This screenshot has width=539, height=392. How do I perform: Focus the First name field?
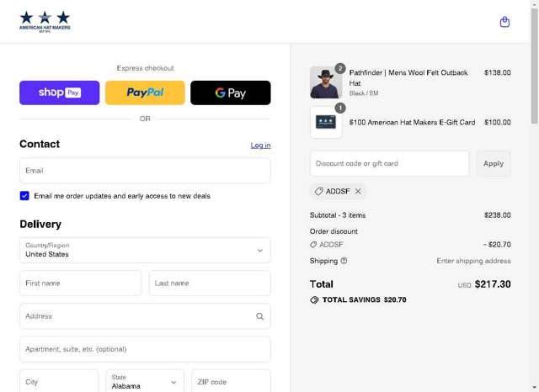(x=81, y=283)
